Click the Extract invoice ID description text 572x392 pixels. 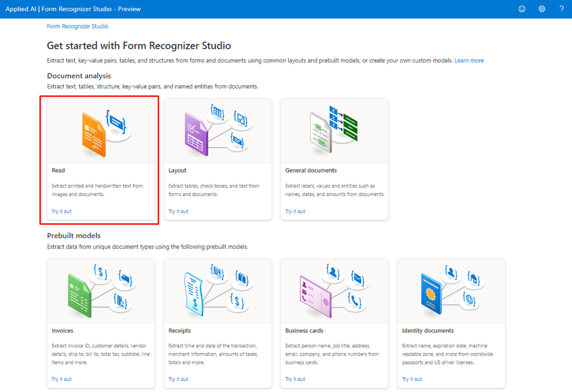click(x=101, y=354)
